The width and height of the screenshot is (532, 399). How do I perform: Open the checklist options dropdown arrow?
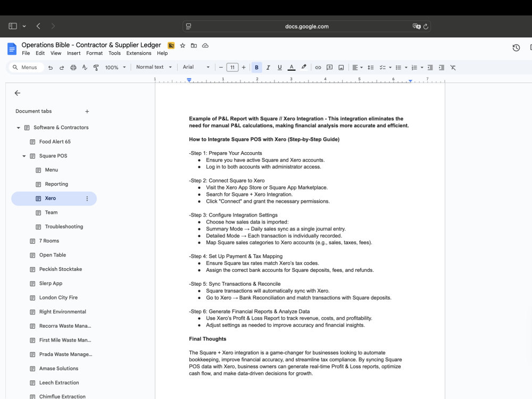(390, 68)
